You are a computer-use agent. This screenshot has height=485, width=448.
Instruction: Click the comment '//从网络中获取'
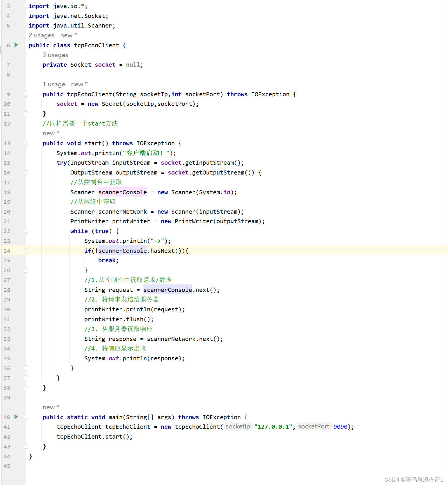pos(93,201)
